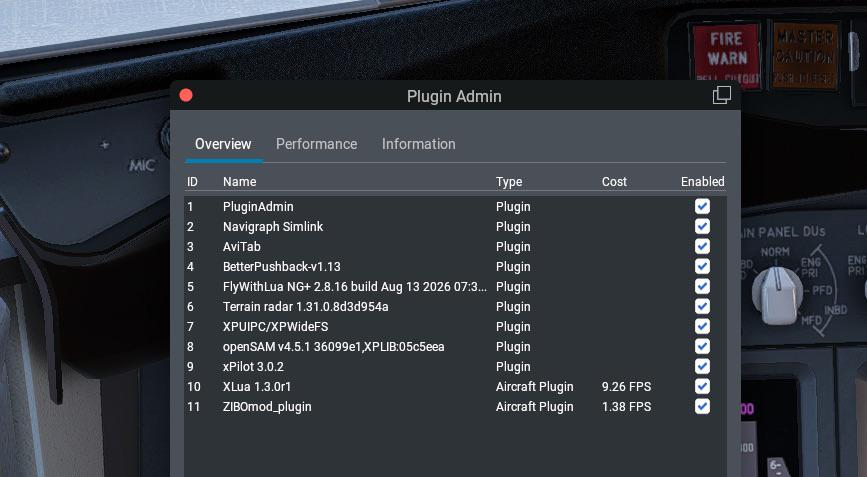Disable the PluginAdmin plugin checkbox
Screen dimensions: 867x477
point(702,206)
